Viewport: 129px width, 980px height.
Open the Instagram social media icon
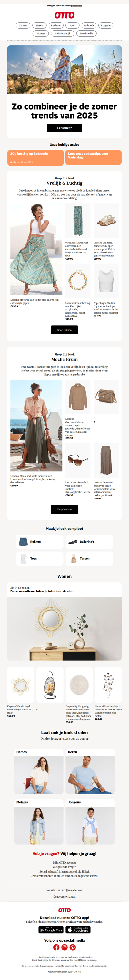64,947
